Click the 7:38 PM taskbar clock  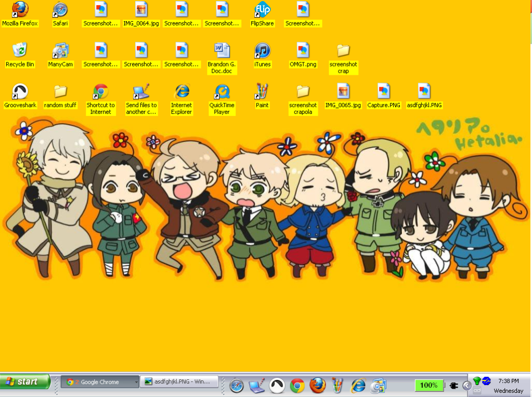coord(508,381)
